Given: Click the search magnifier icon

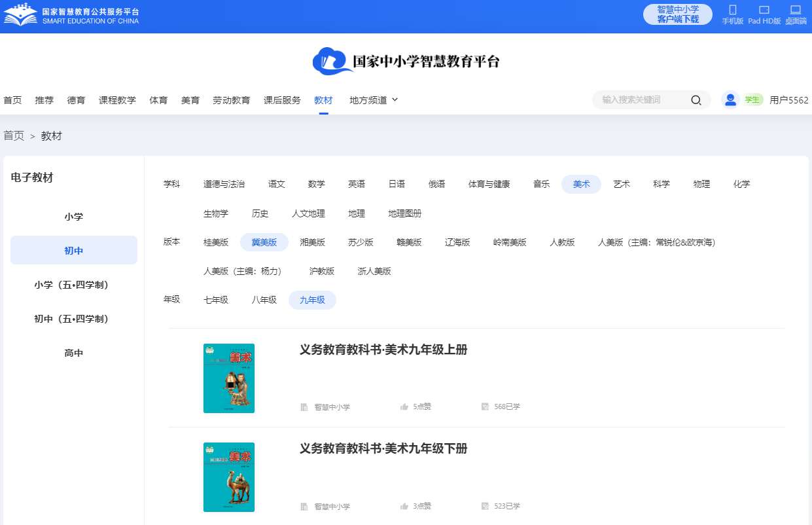Looking at the screenshot, I should (x=696, y=100).
